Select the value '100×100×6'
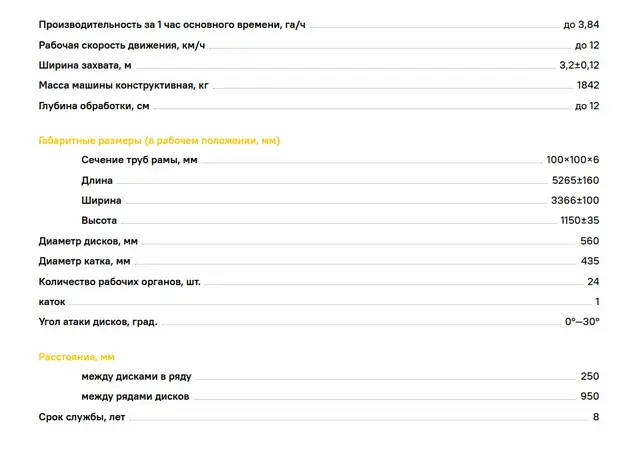 (x=573, y=160)
